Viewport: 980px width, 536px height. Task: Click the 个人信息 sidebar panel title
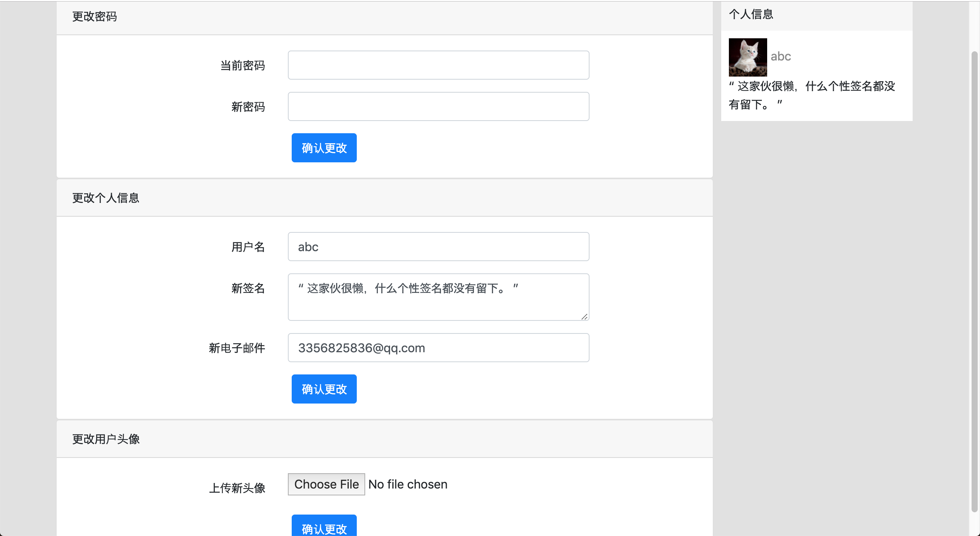[x=751, y=14]
